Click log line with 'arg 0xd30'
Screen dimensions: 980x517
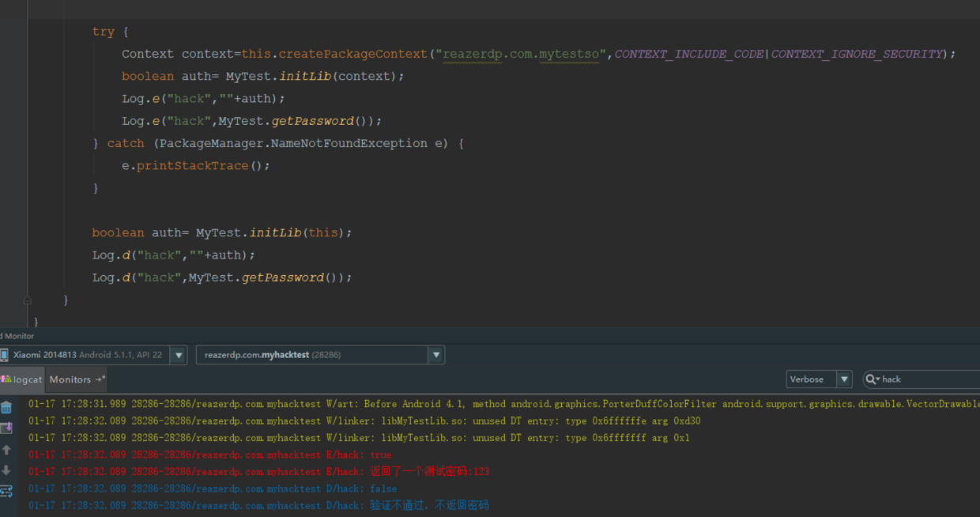pyautogui.click(x=364, y=421)
